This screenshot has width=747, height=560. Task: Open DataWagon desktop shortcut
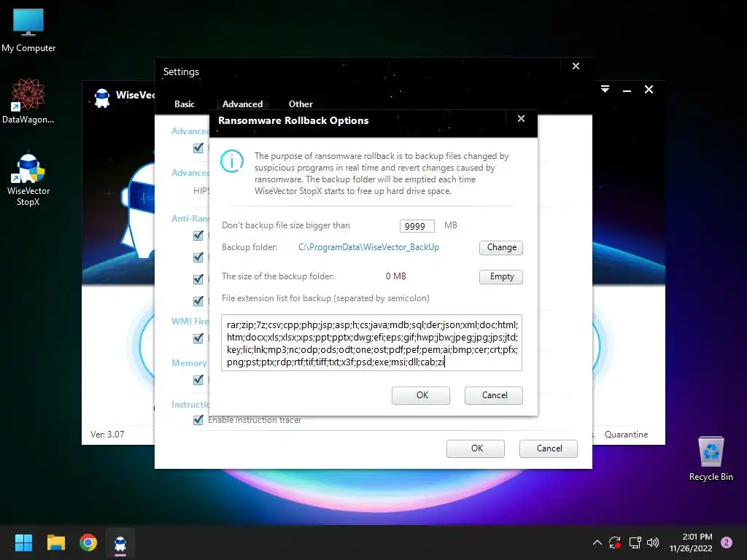pos(28,101)
